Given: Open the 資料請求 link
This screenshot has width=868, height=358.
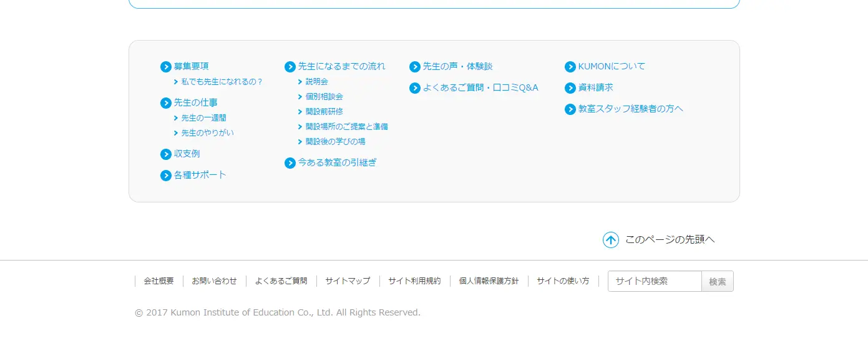Looking at the screenshot, I should pos(596,87).
